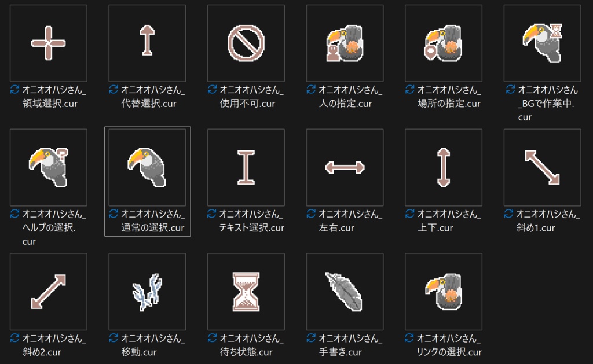This screenshot has width=593, height=364.
Task: Select the ヘルプの選択.cur toucan thumbnail
Action: [49, 167]
